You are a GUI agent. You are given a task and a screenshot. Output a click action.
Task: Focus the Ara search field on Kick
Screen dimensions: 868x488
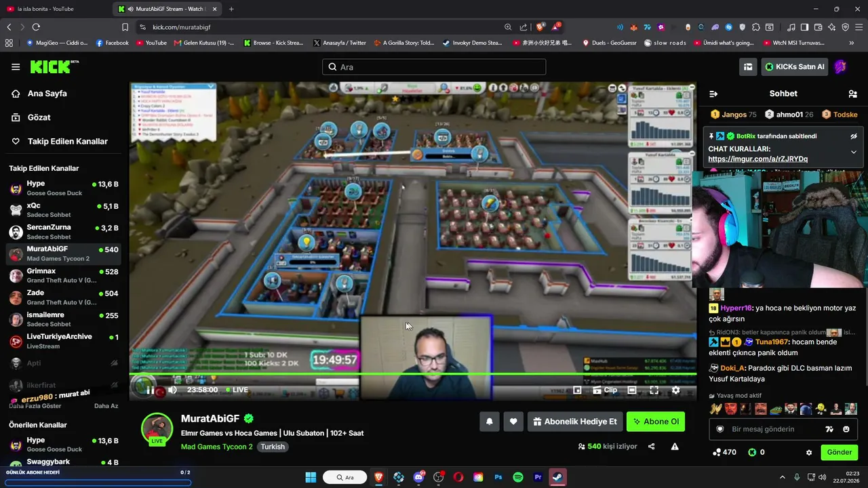click(434, 67)
